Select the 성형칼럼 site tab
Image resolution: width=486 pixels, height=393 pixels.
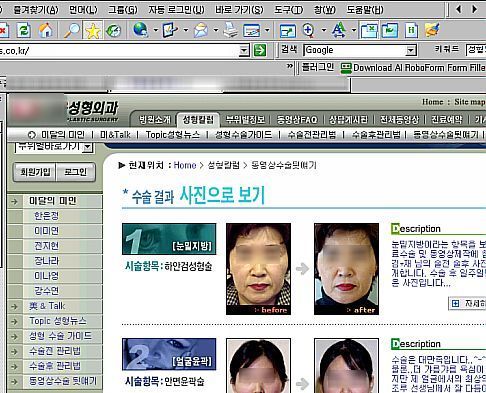198,119
